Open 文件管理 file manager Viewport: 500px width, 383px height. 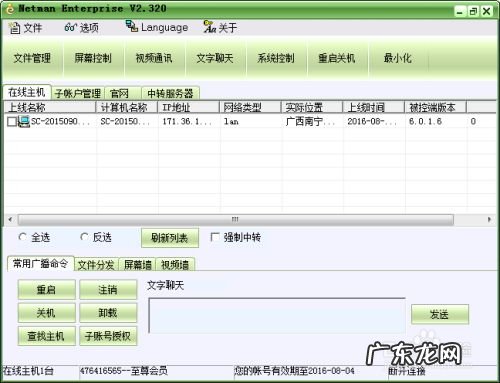[x=32, y=58]
